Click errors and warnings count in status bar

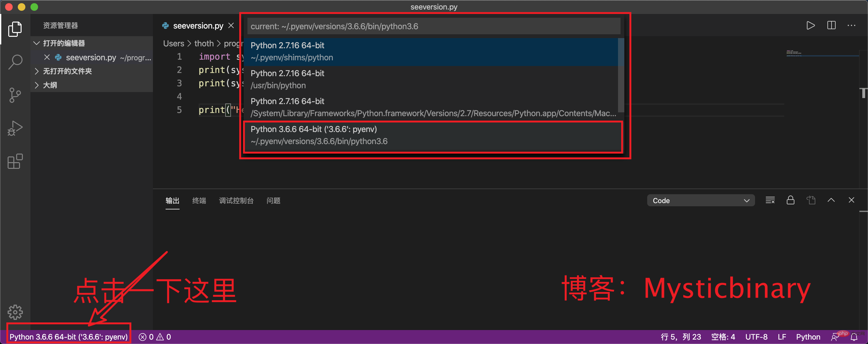[x=155, y=337]
